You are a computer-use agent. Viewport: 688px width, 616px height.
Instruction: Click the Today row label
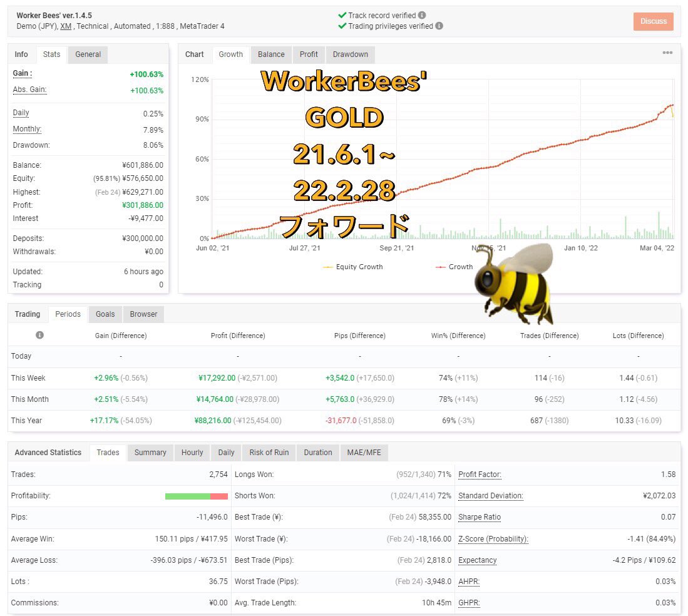click(x=21, y=356)
